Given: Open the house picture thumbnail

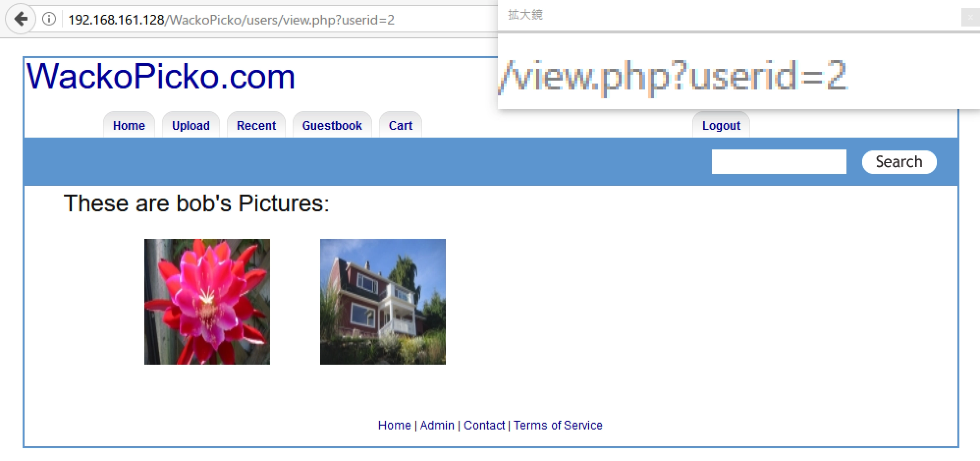Looking at the screenshot, I should 383,302.
